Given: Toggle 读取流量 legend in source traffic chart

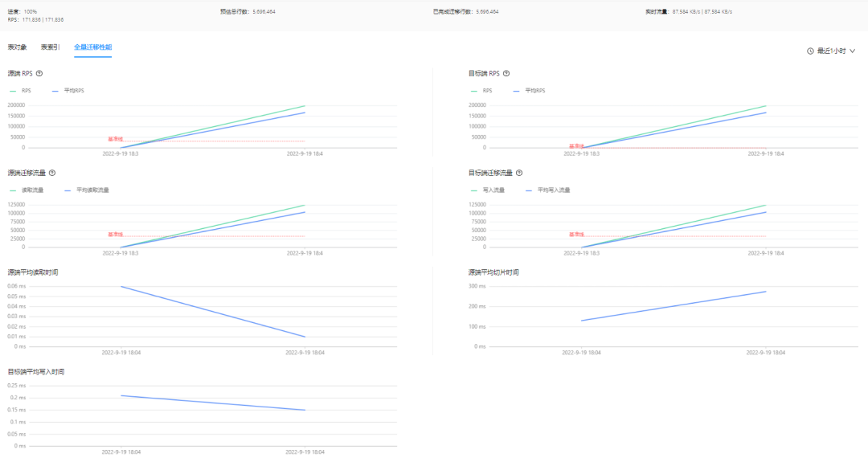Looking at the screenshot, I should [x=27, y=190].
